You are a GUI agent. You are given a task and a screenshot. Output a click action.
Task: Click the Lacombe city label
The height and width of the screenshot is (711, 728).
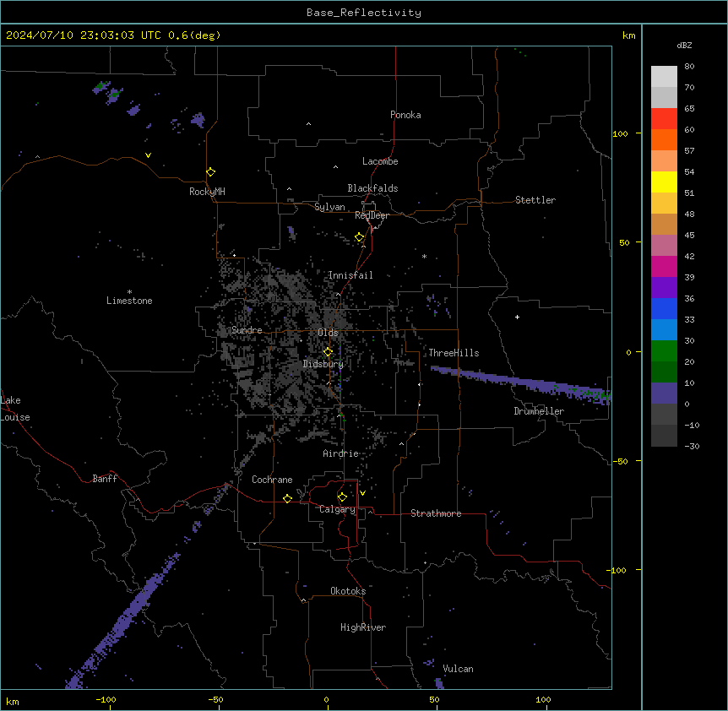pyautogui.click(x=380, y=161)
